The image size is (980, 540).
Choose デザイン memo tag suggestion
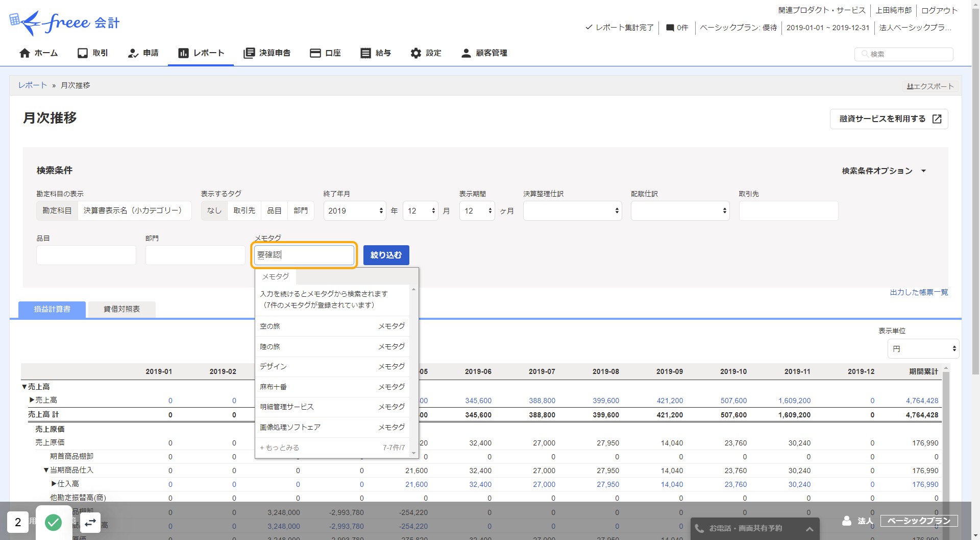tap(332, 366)
